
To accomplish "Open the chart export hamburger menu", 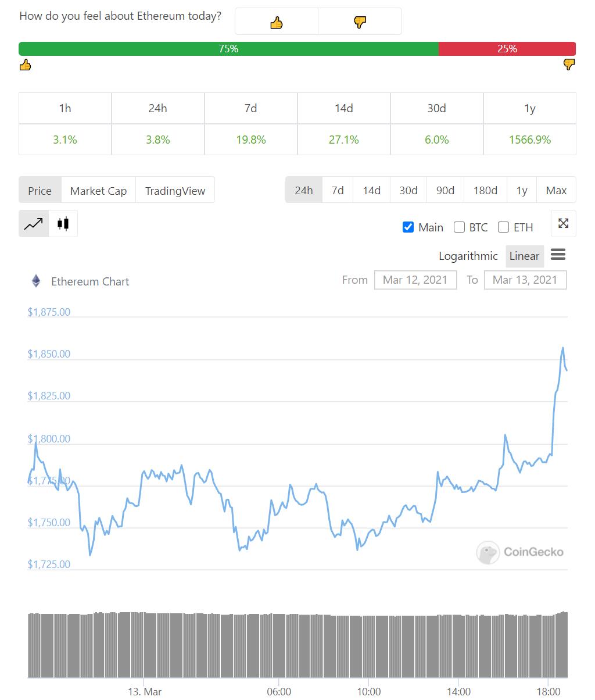I will click(558, 255).
